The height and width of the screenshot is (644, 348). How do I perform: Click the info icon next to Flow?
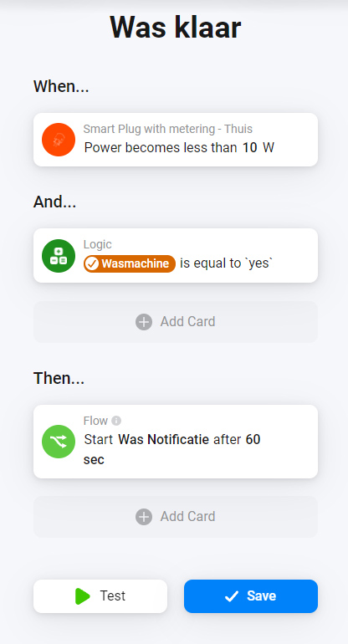point(116,421)
